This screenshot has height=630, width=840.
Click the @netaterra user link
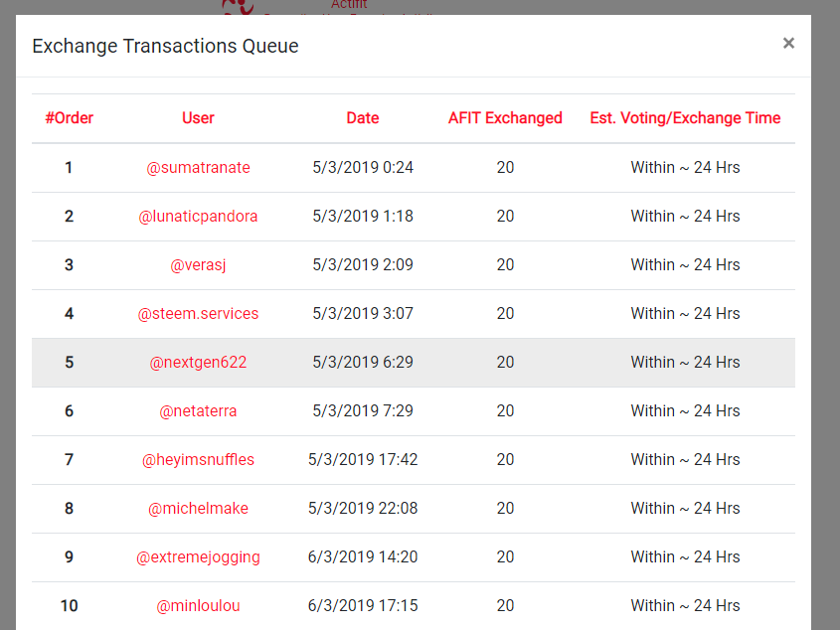[x=198, y=411]
